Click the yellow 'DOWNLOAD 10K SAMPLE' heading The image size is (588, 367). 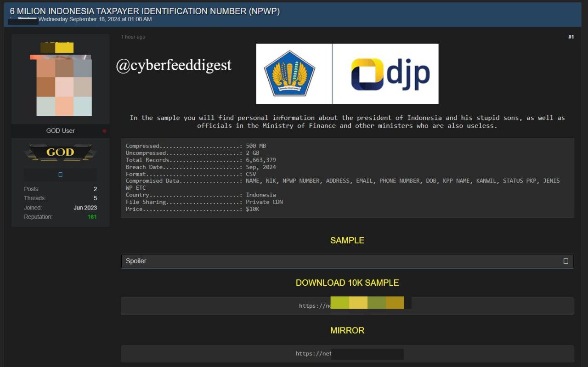click(x=347, y=283)
